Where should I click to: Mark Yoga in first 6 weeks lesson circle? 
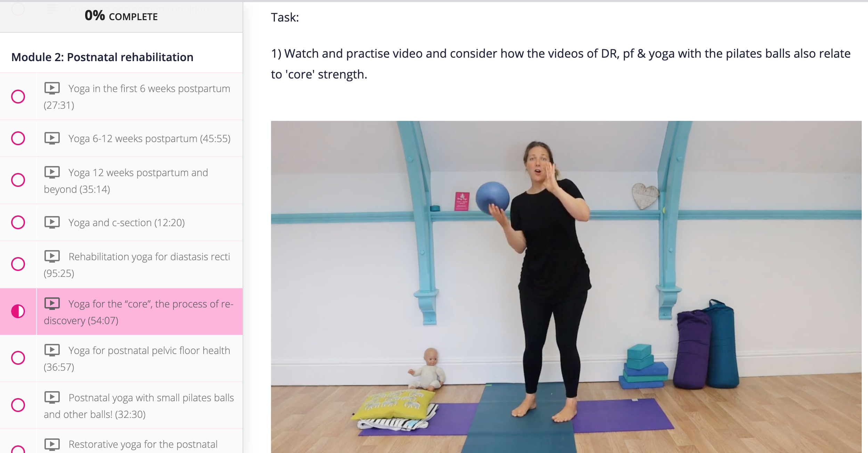pos(18,97)
